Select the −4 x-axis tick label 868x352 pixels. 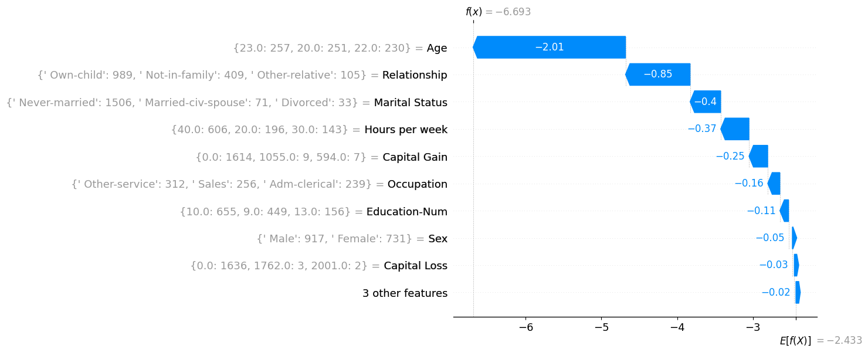(677, 326)
